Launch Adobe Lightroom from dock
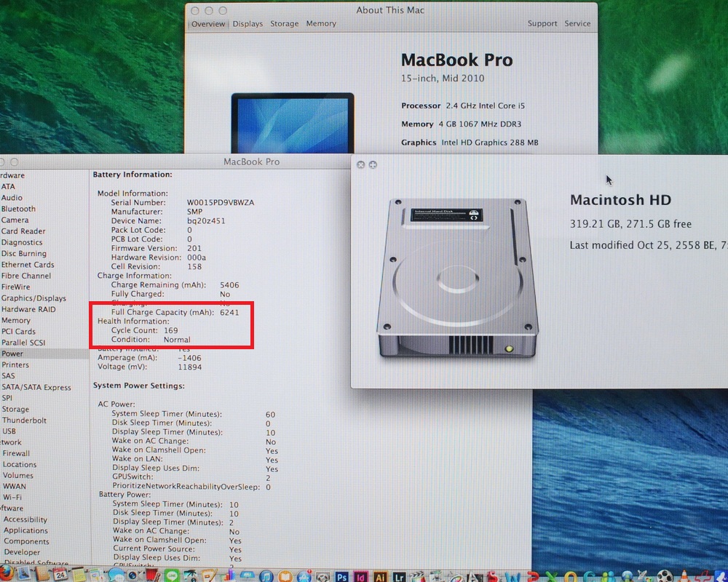 coord(399,576)
